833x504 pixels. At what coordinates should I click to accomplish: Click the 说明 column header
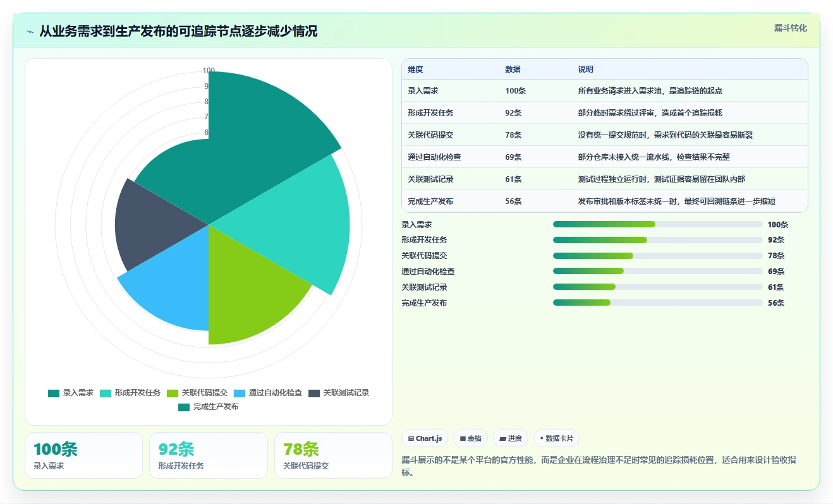(586, 69)
